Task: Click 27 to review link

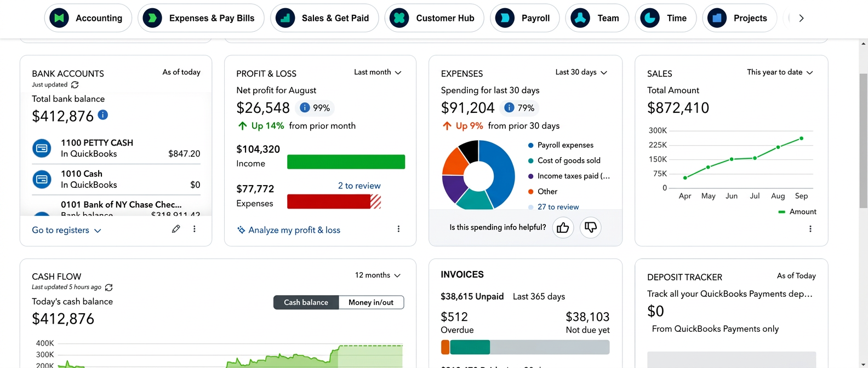Action: pyautogui.click(x=558, y=207)
